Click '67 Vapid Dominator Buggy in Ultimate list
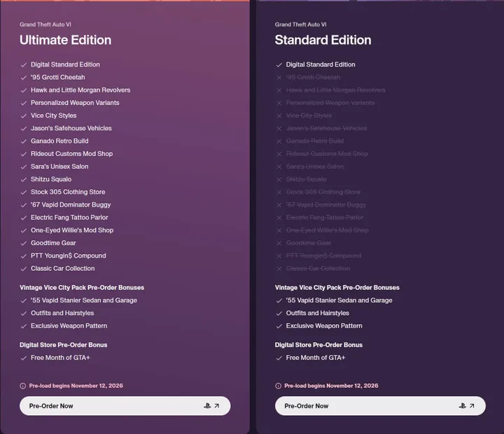Viewport: 504px width, 434px height. (71, 205)
